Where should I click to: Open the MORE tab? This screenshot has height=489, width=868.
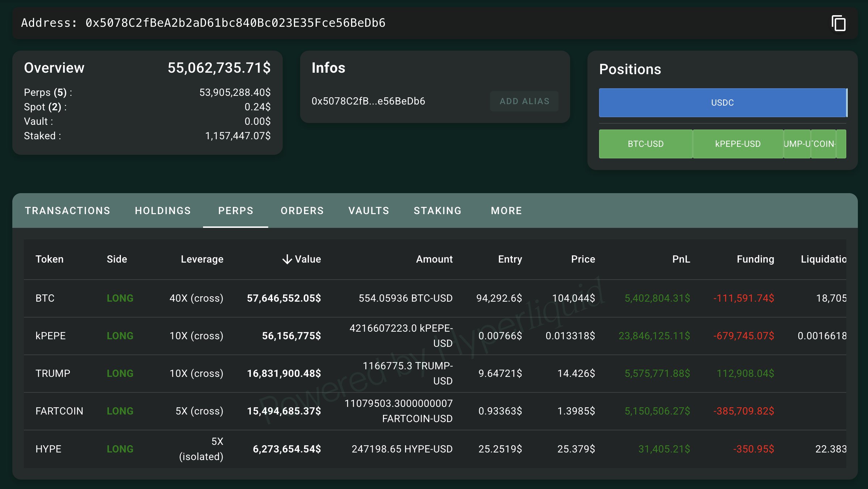click(x=506, y=211)
